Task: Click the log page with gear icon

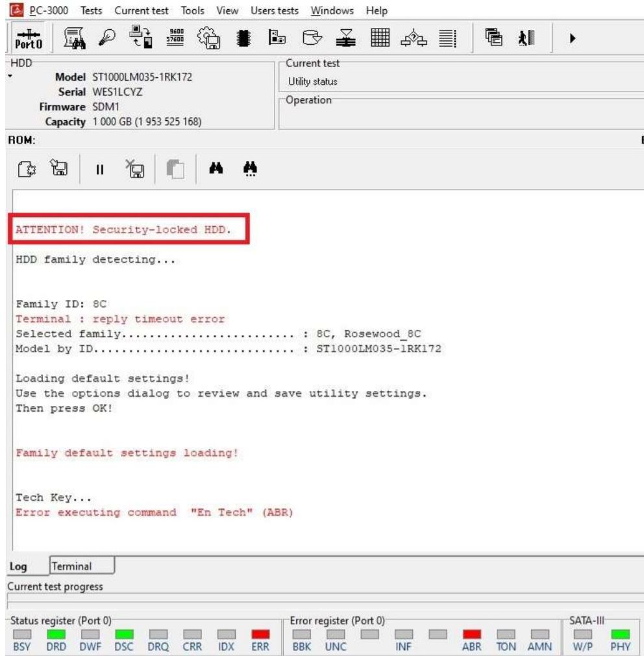Action: 27,169
